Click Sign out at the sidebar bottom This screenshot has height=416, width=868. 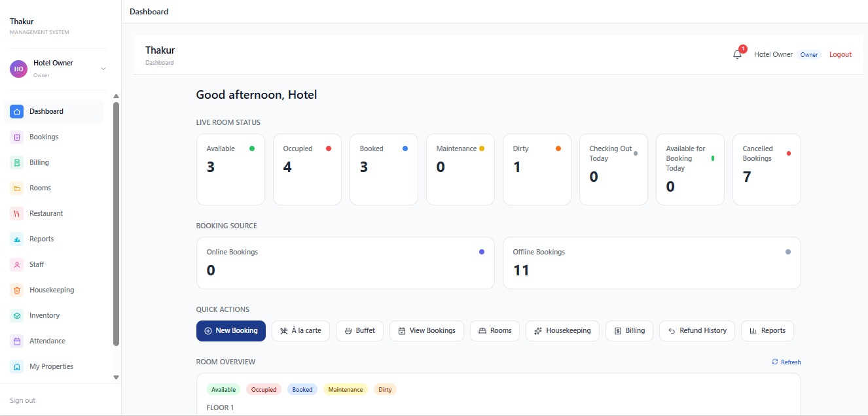23,400
